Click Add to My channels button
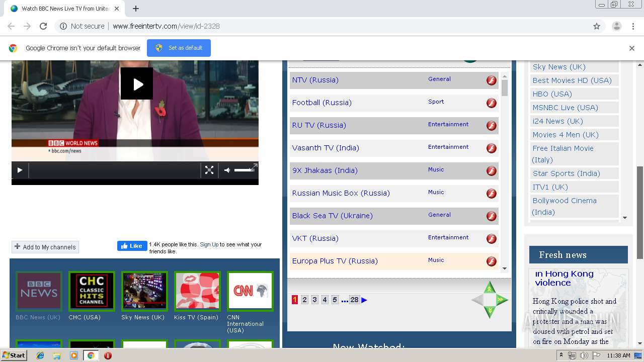 45,247
